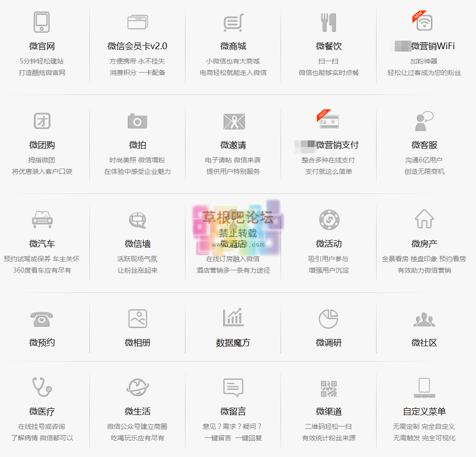Open the 微信墙 chat bubble icon

coord(137,220)
